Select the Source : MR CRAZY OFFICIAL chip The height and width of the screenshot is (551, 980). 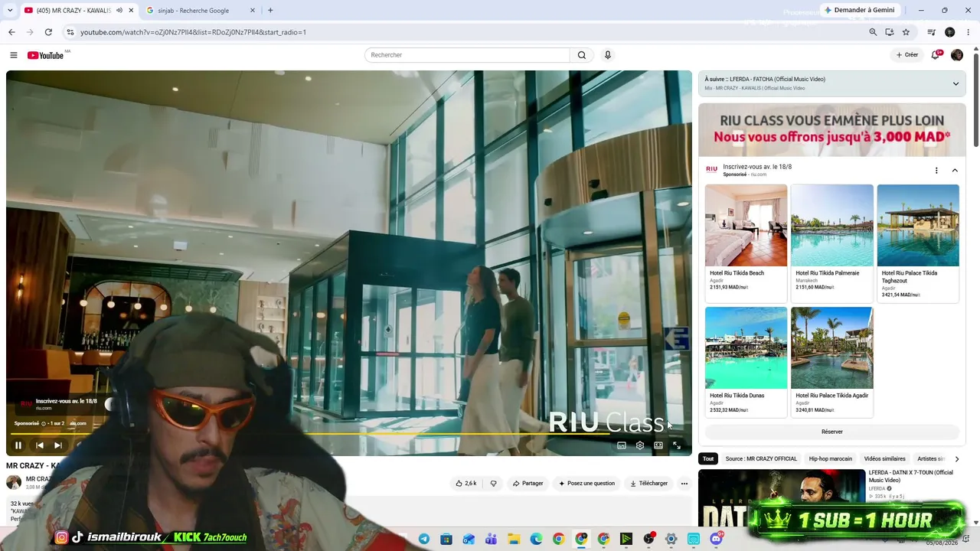pyautogui.click(x=761, y=459)
